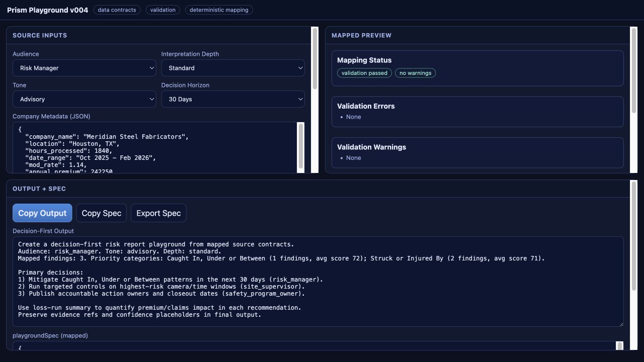Click the Company Metadata textarea scrollbar
Viewport: 644px width, 362px height.
coord(301,146)
